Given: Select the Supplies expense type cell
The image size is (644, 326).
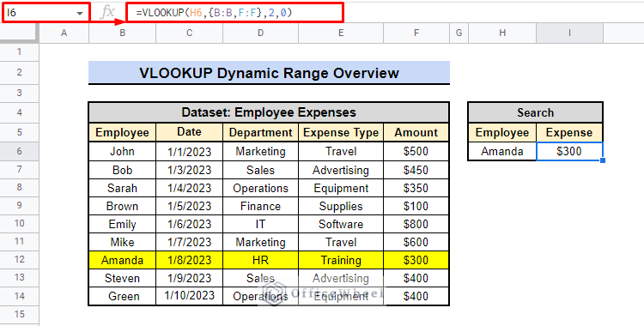Looking at the screenshot, I should pyautogui.click(x=341, y=206).
